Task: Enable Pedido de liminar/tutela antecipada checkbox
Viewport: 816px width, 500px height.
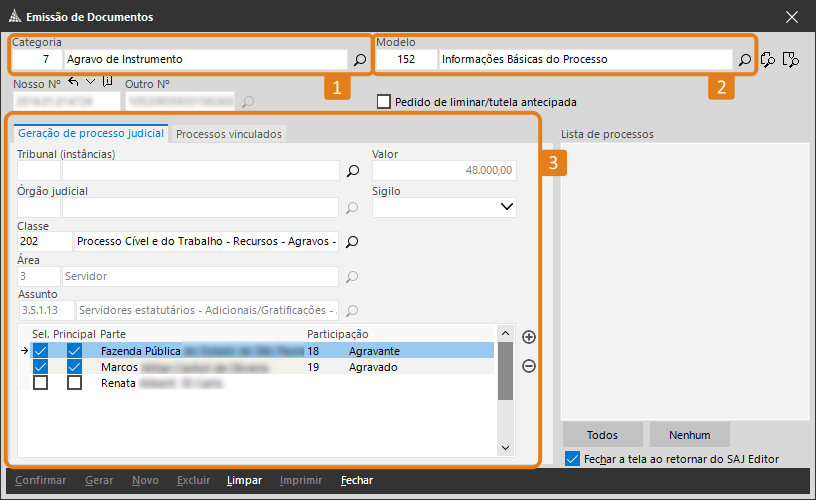Action: pos(383,102)
